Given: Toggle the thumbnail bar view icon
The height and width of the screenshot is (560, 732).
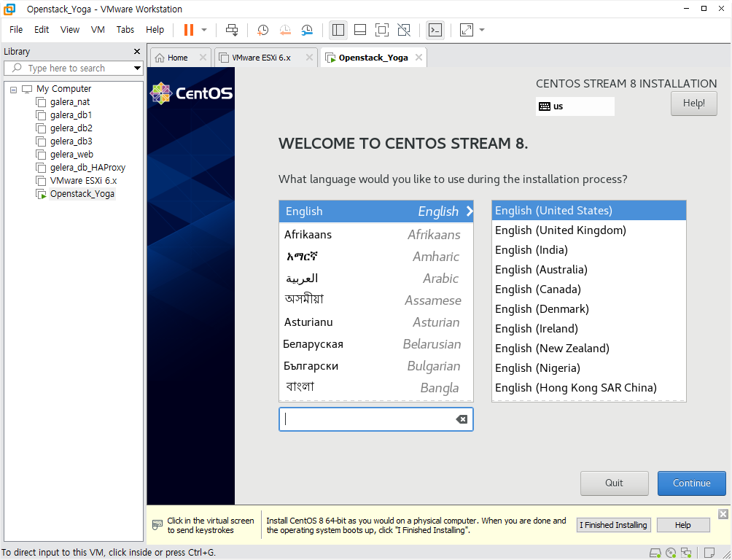Looking at the screenshot, I should coord(360,30).
